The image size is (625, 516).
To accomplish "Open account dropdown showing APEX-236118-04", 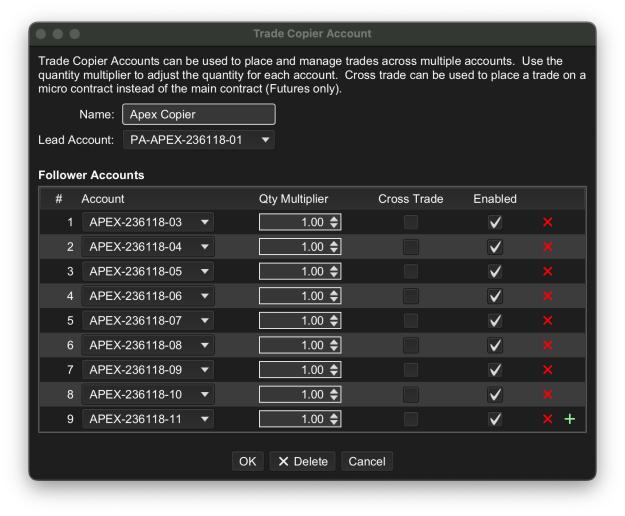I will 148,247.
